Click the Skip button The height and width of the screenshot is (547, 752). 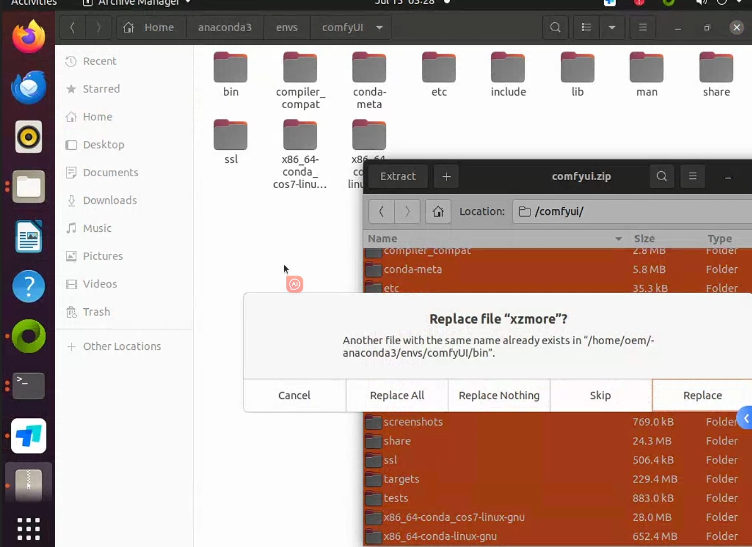tap(600, 396)
